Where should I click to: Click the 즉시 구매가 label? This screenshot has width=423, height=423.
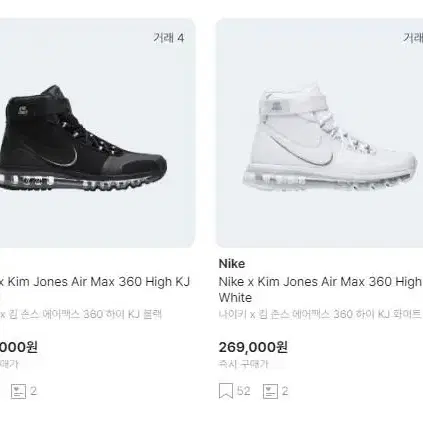[x=243, y=364]
